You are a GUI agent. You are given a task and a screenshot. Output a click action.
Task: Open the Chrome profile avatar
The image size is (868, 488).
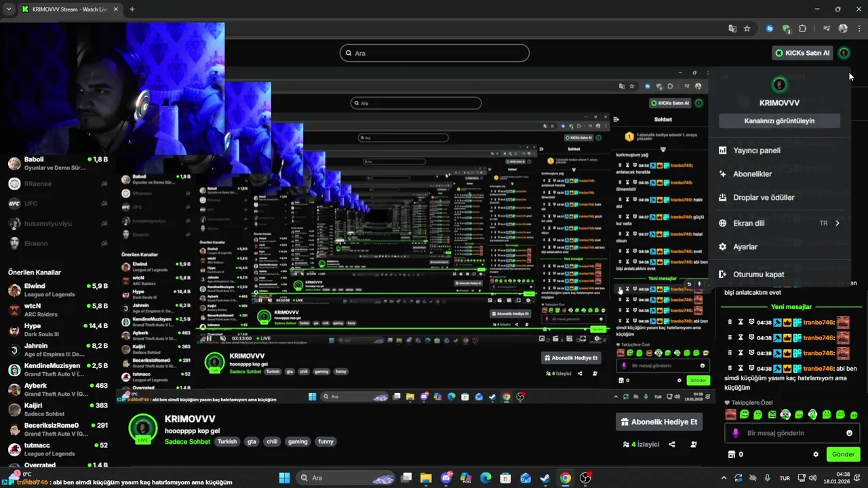click(x=843, y=28)
